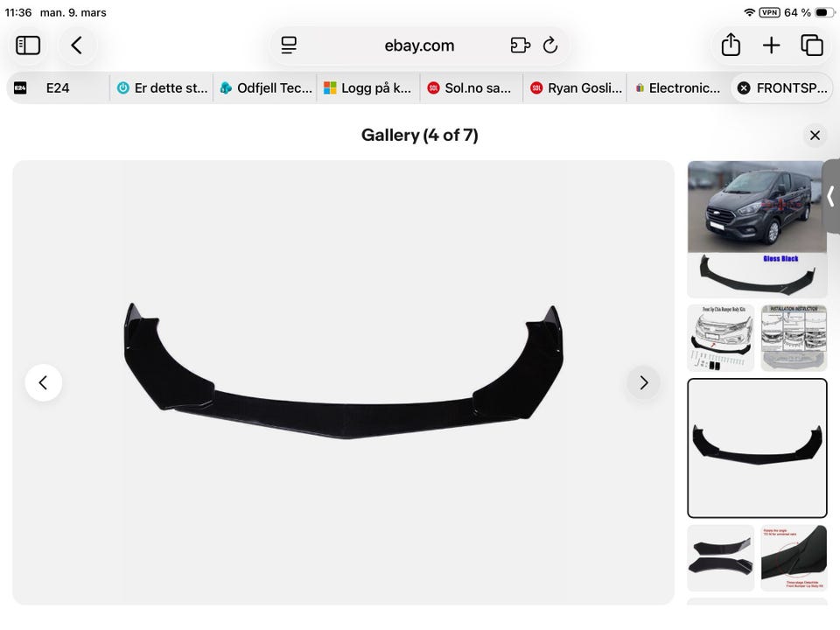This screenshot has height=630, width=840.
Task: Select the two splitter pieces thumbnail
Action: coord(721,558)
